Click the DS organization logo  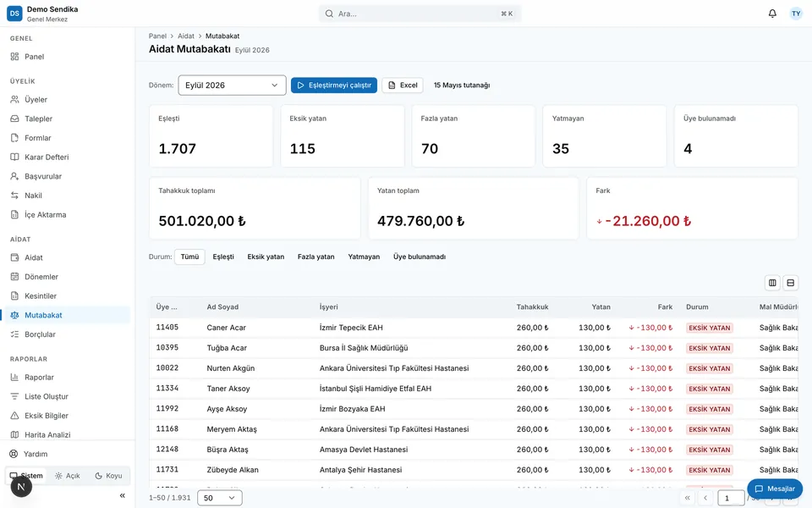coord(14,14)
